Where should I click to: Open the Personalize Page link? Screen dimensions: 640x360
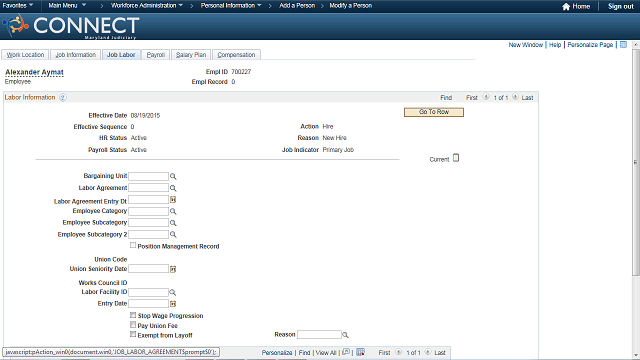590,44
